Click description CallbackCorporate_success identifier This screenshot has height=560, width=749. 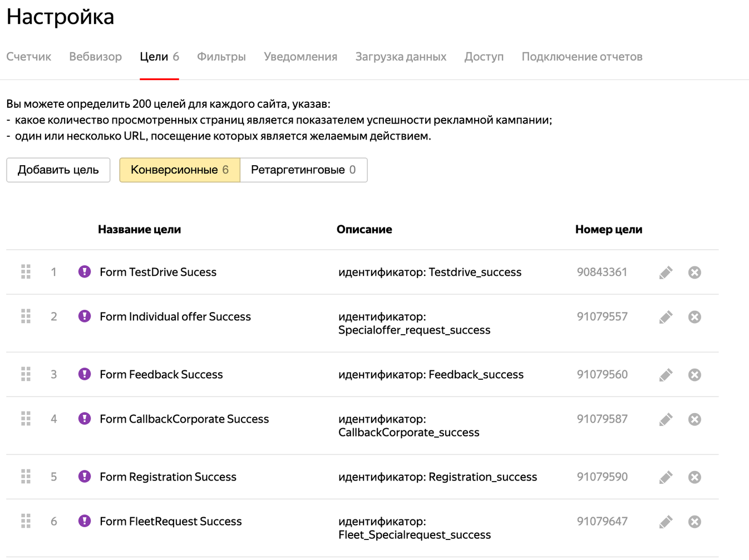click(x=409, y=425)
